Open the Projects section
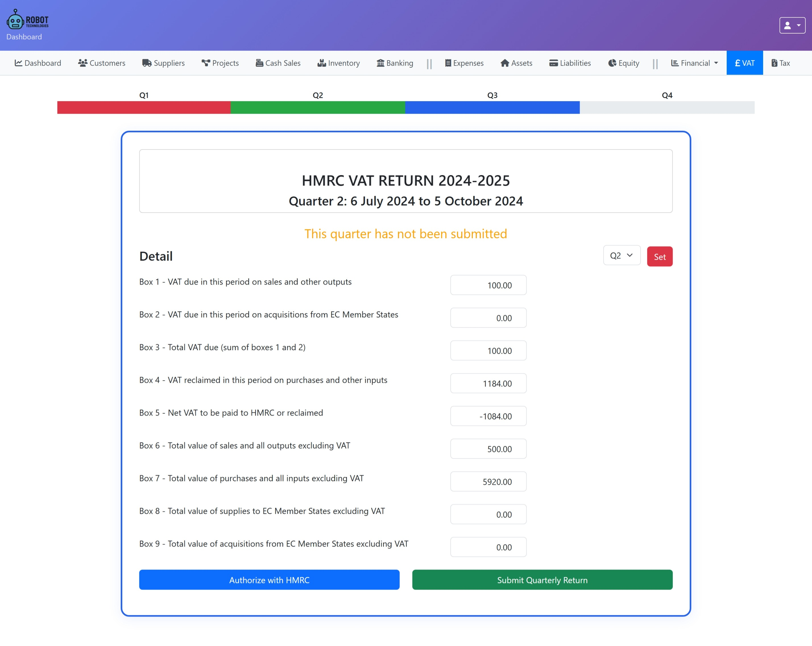Screen dimensions: 812x646 [x=220, y=63]
